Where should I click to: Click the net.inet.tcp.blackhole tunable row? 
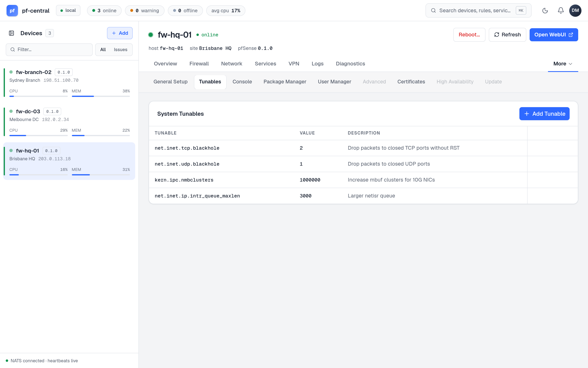click(x=363, y=148)
